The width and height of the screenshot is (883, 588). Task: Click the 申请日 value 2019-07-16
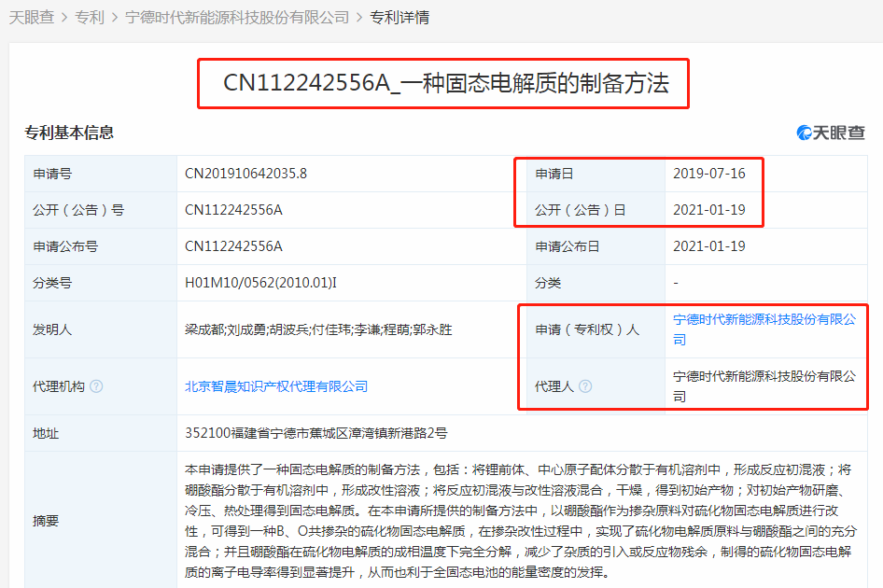point(708,174)
